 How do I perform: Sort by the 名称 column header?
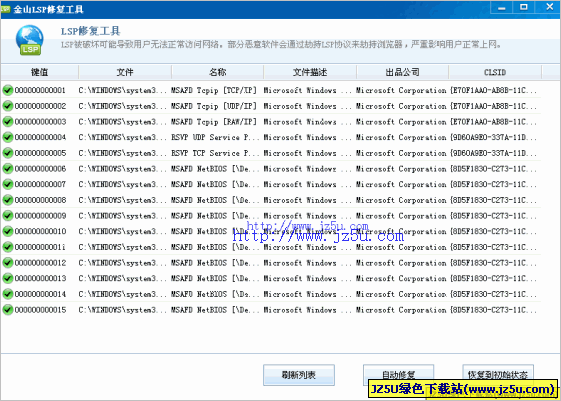point(218,72)
